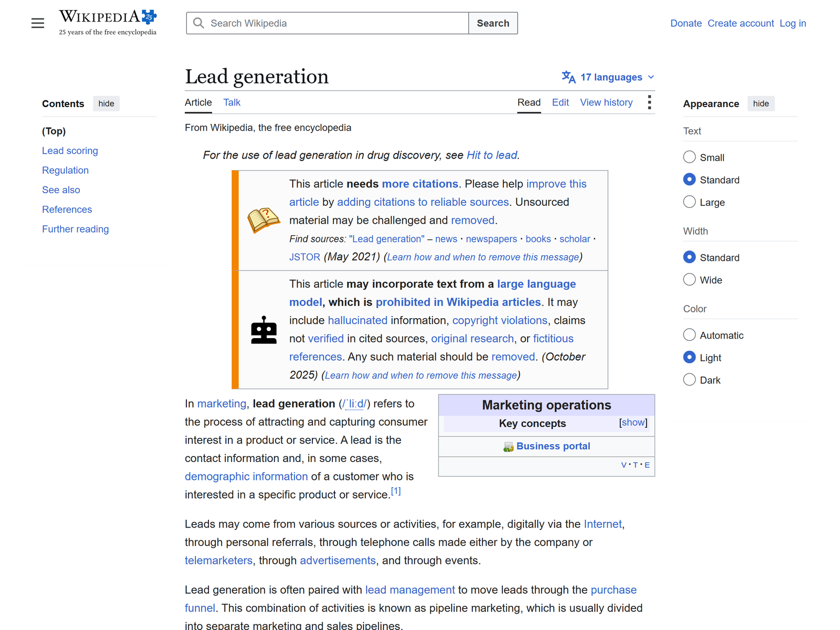Open the lead management link
This screenshot has height=630, width=840.
coord(410,590)
